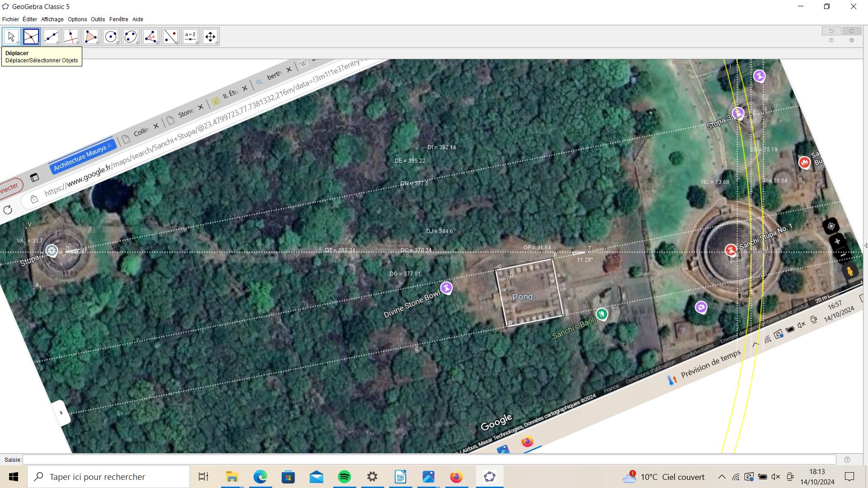Open the toolbar help question mark
The image size is (868, 488).
click(831, 41)
